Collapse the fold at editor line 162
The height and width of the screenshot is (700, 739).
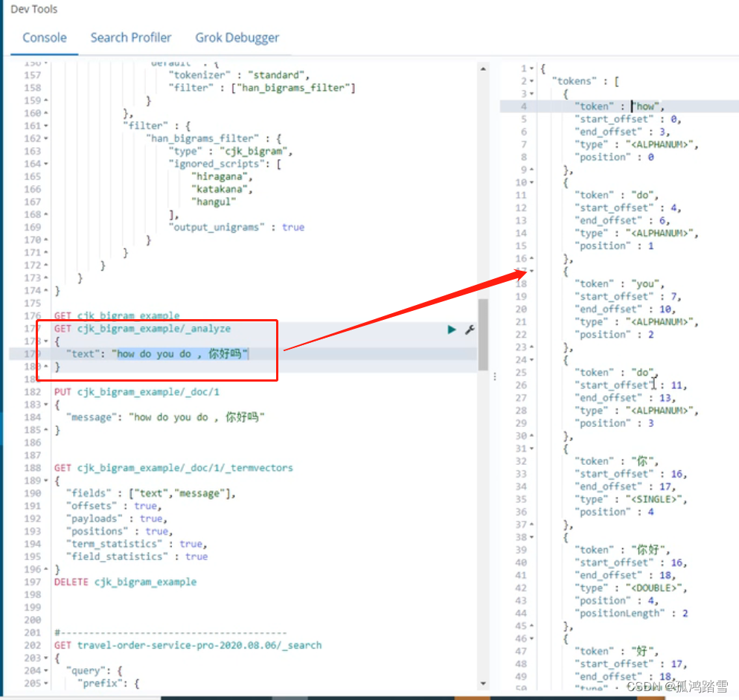coord(45,138)
